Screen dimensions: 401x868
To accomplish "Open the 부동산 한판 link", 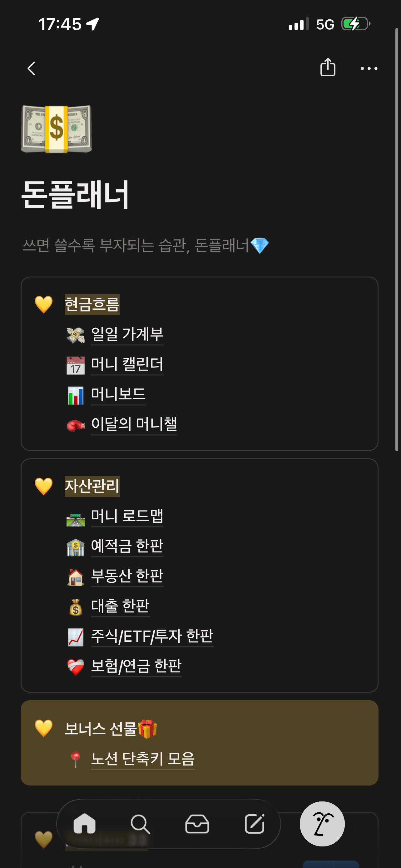I will click(127, 576).
